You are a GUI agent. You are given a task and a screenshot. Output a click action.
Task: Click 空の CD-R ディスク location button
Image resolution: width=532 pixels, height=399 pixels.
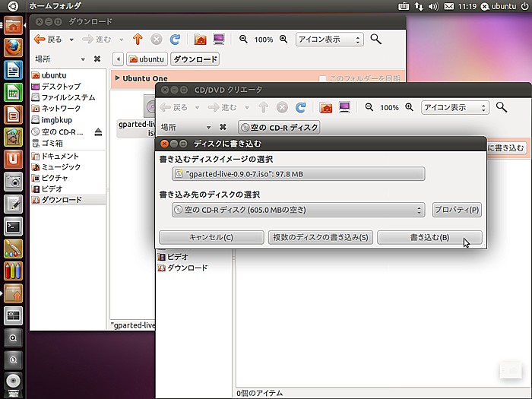pos(279,128)
